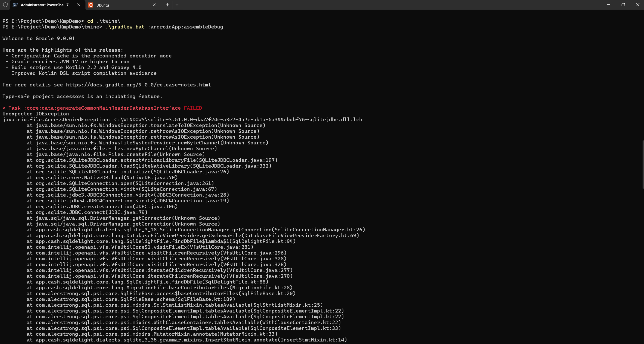Switch to the Ubuntu tab
The height and width of the screenshot is (344, 644).
pos(118,5)
